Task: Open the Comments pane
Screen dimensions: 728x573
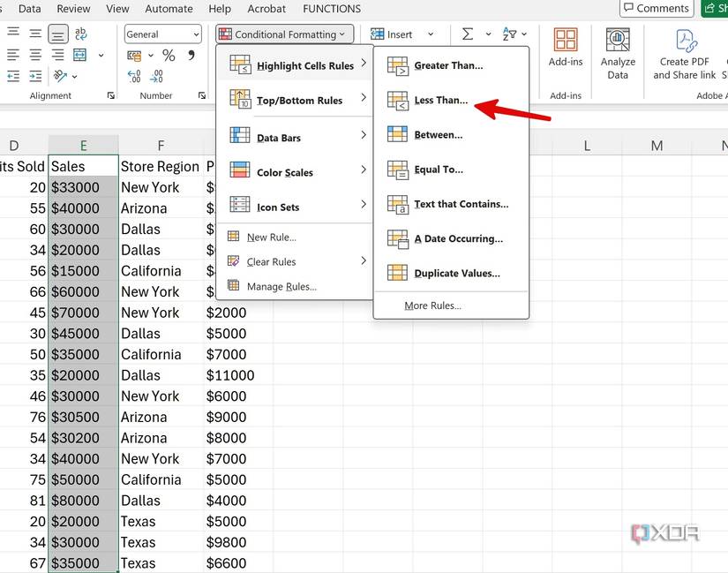Action: (x=657, y=8)
